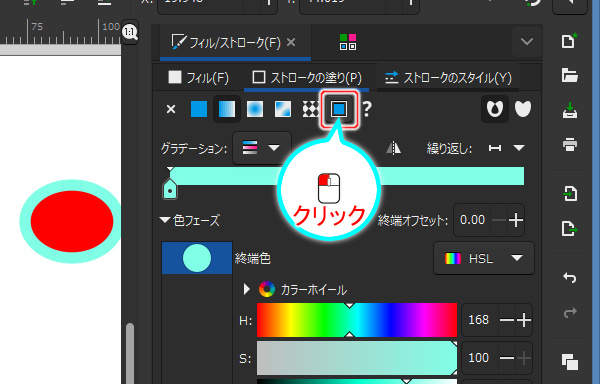Decrease the H value with minus
The height and width of the screenshot is (384, 600).
point(507,320)
